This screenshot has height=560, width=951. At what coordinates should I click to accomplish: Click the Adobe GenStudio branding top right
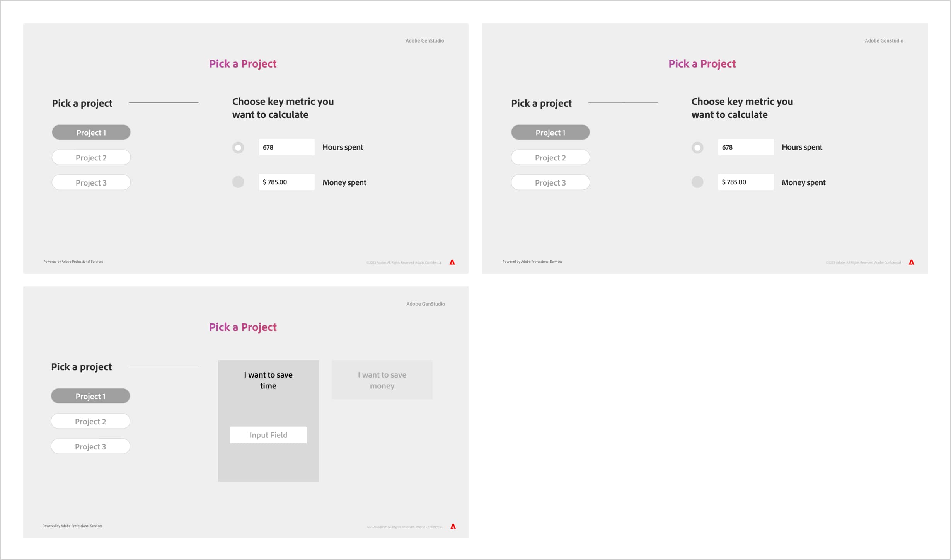click(883, 40)
